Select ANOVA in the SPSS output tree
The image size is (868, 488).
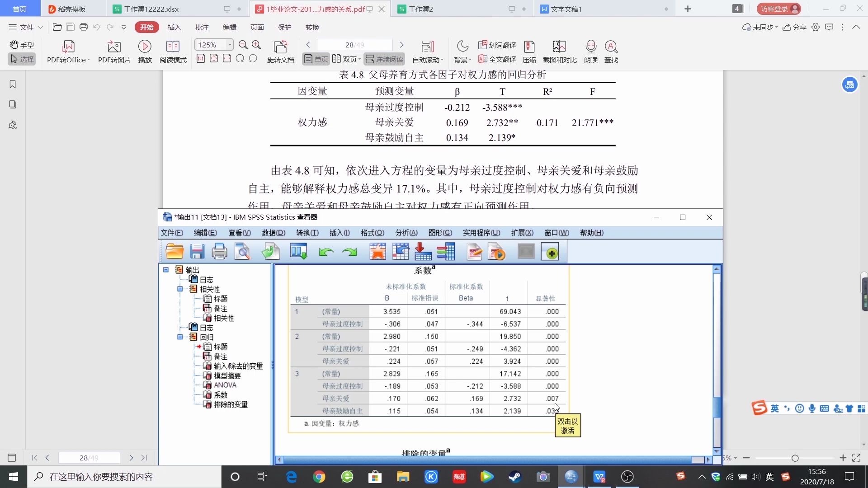pos(225,385)
